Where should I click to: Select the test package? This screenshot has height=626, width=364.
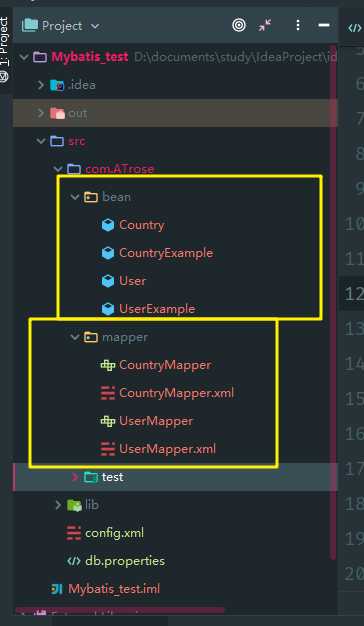[113, 477]
